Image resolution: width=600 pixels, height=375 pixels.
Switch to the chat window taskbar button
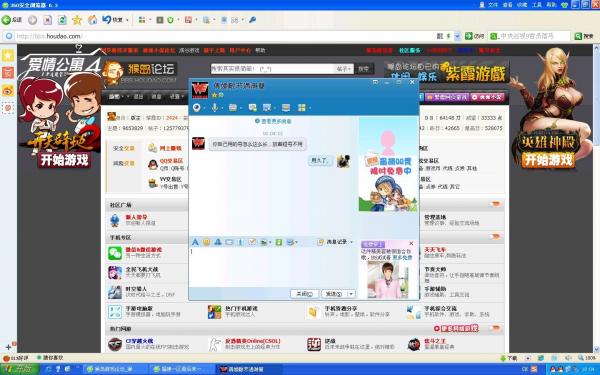point(248,369)
